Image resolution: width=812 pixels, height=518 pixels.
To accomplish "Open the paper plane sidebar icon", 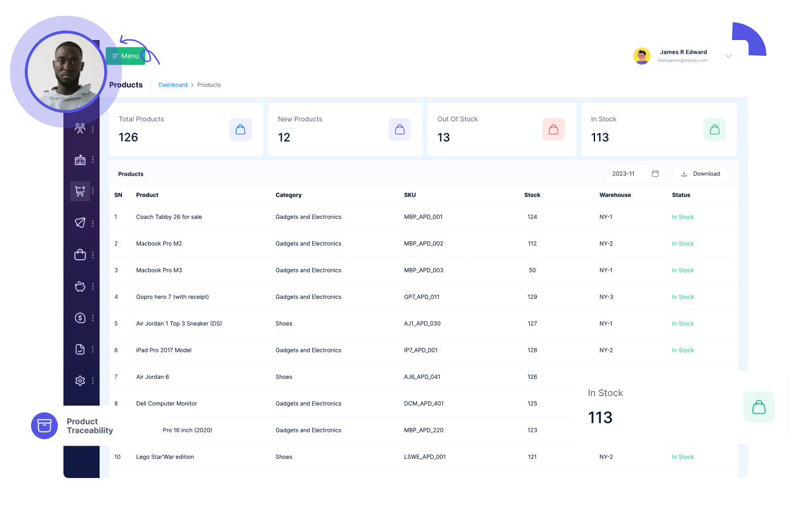I will [x=80, y=223].
